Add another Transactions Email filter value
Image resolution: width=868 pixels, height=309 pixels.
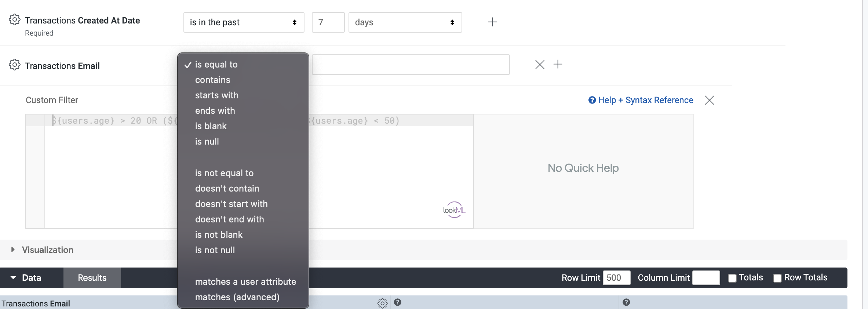[x=558, y=64]
